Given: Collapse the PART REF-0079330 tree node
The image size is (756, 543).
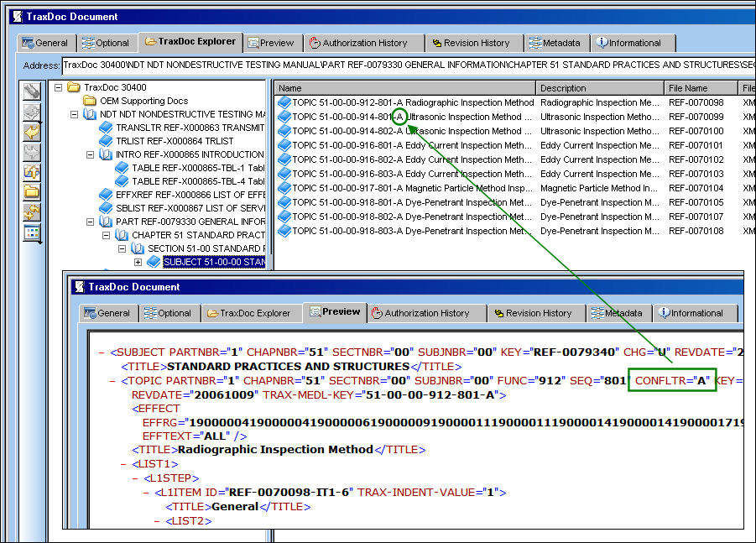Looking at the screenshot, I should 90,222.
